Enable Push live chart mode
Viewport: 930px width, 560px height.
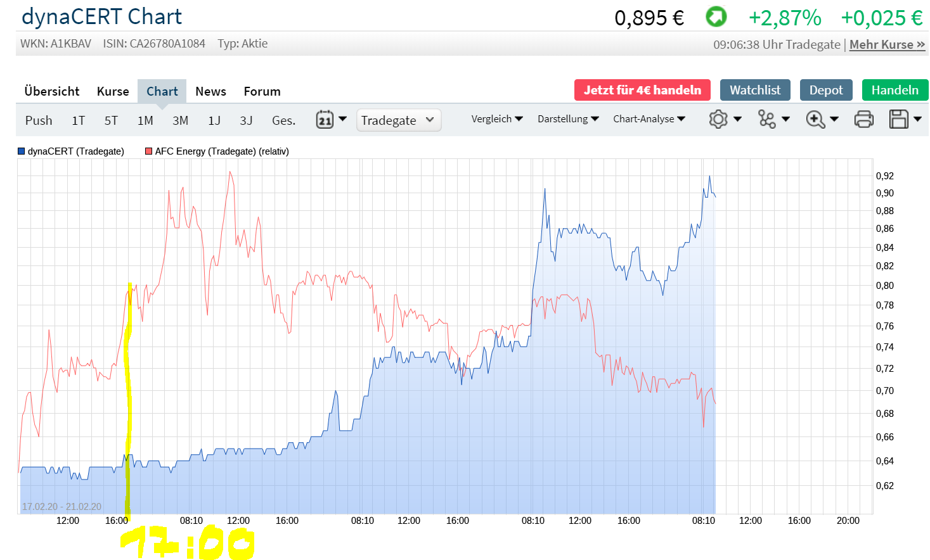(39, 120)
